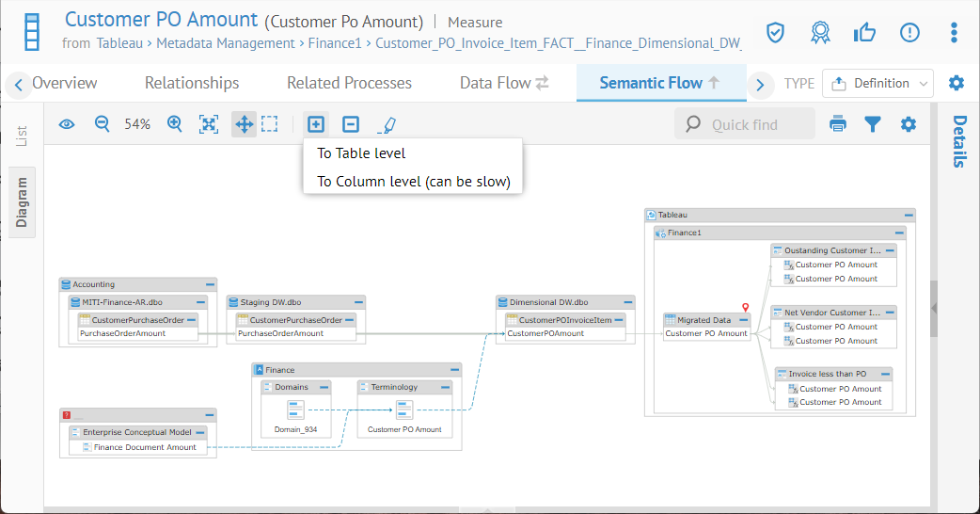Switch to the List side view
This screenshot has height=514, width=980.
click(22, 137)
